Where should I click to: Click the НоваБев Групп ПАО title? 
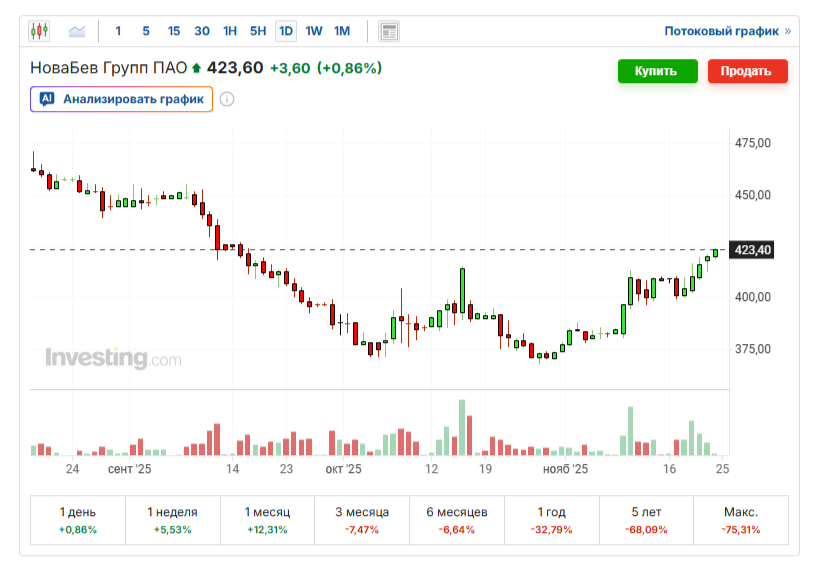108,68
